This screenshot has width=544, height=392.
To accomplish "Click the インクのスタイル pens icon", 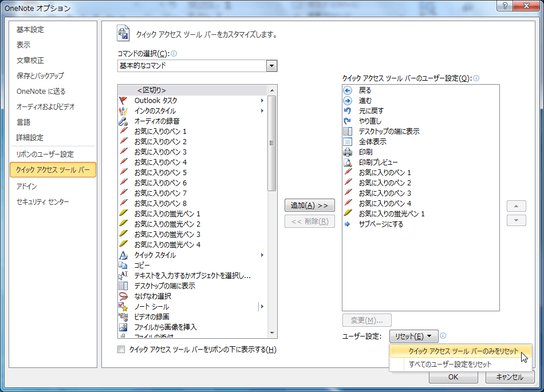I will pyautogui.click(x=123, y=111).
